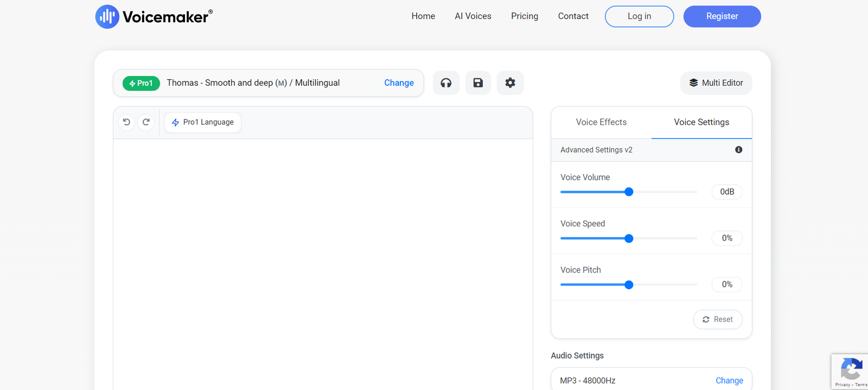868x390 pixels.
Task: Click the Log in button
Action: (x=639, y=16)
